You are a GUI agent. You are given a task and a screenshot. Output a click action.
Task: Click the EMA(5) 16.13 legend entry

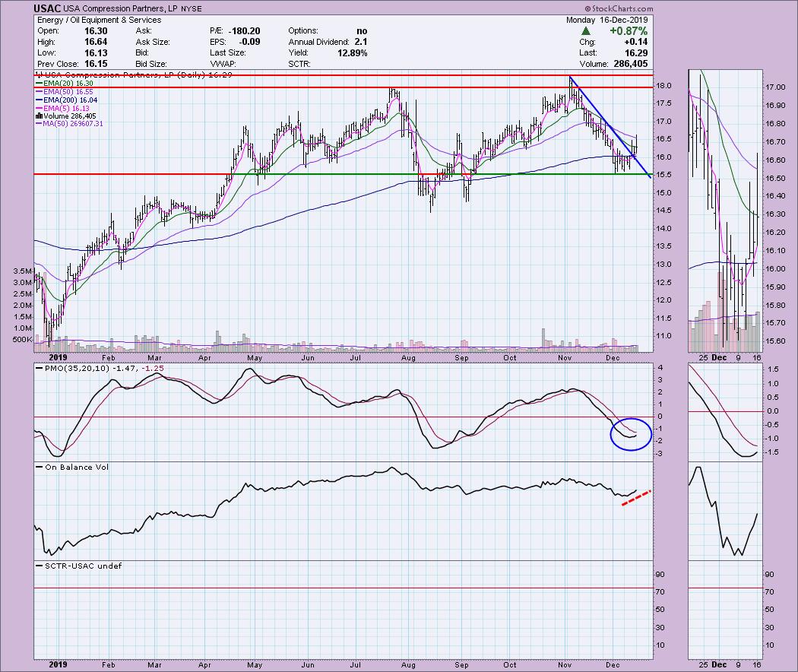coord(62,109)
